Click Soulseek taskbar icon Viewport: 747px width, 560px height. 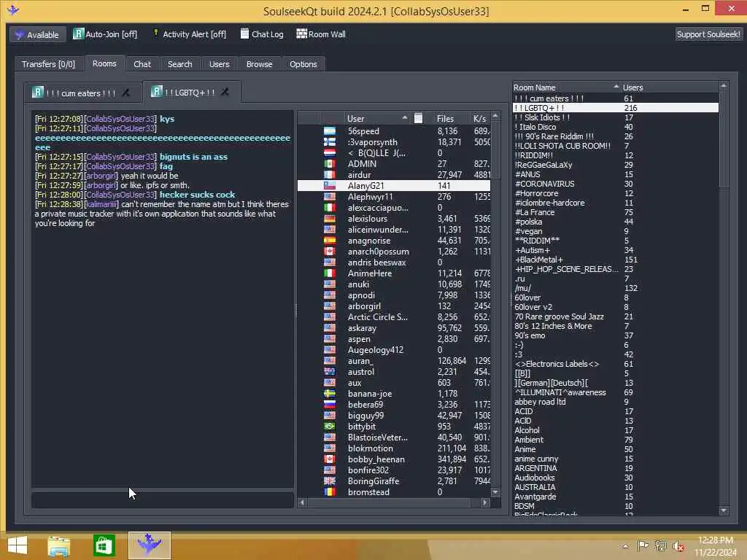pyautogui.click(x=149, y=545)
